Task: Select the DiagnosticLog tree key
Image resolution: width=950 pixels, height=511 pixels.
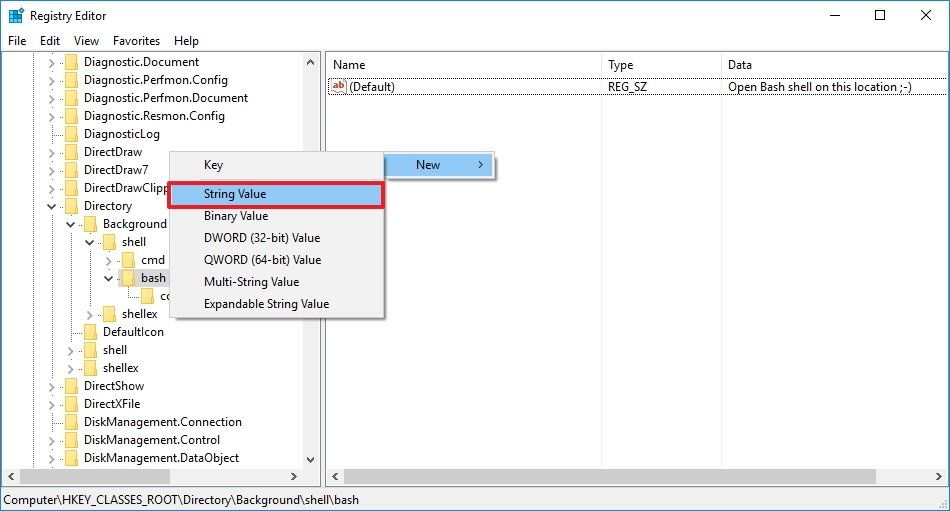Action: point(122,134)
